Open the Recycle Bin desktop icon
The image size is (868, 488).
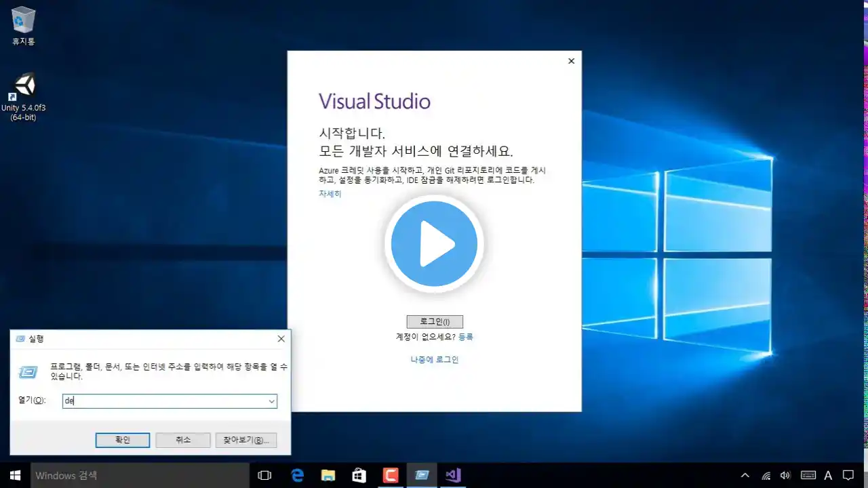23,26
